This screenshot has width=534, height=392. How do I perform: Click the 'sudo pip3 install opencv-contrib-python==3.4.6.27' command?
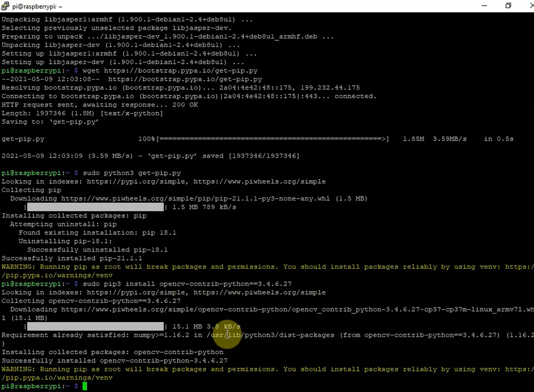click(x=187, y=284)
